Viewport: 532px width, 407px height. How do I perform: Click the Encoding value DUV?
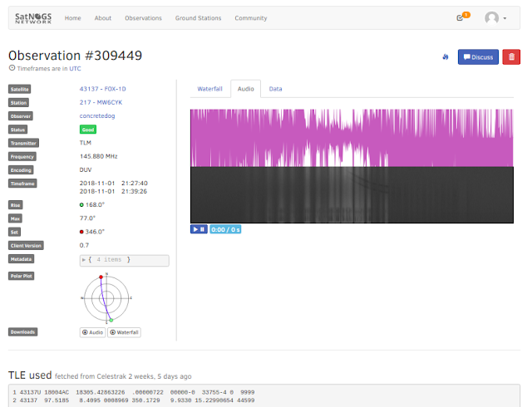pos(86,170)
